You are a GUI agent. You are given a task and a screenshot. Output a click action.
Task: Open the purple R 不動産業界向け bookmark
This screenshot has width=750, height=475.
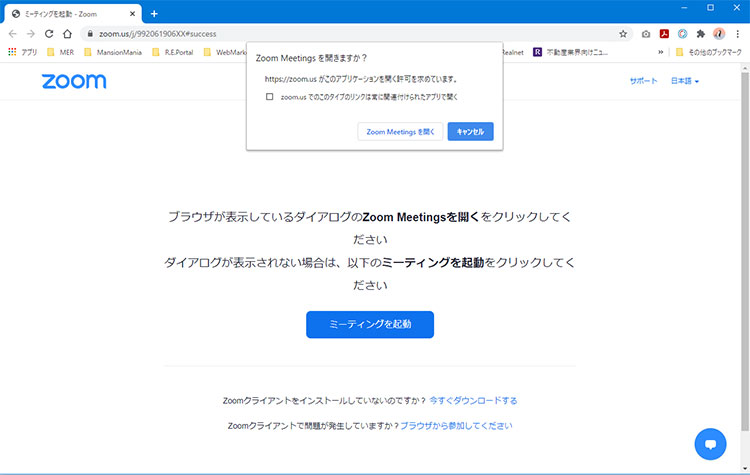coord(570,52)
